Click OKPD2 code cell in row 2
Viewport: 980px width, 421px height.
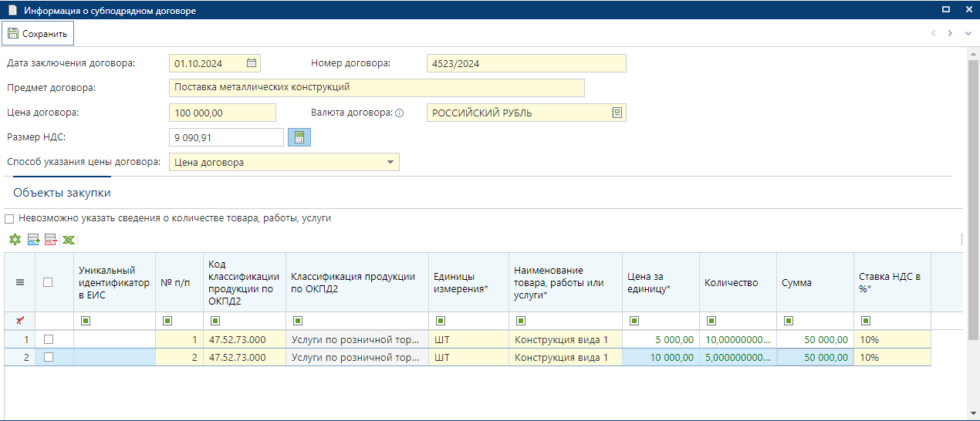pyautogui.click(x=245, y=357)
